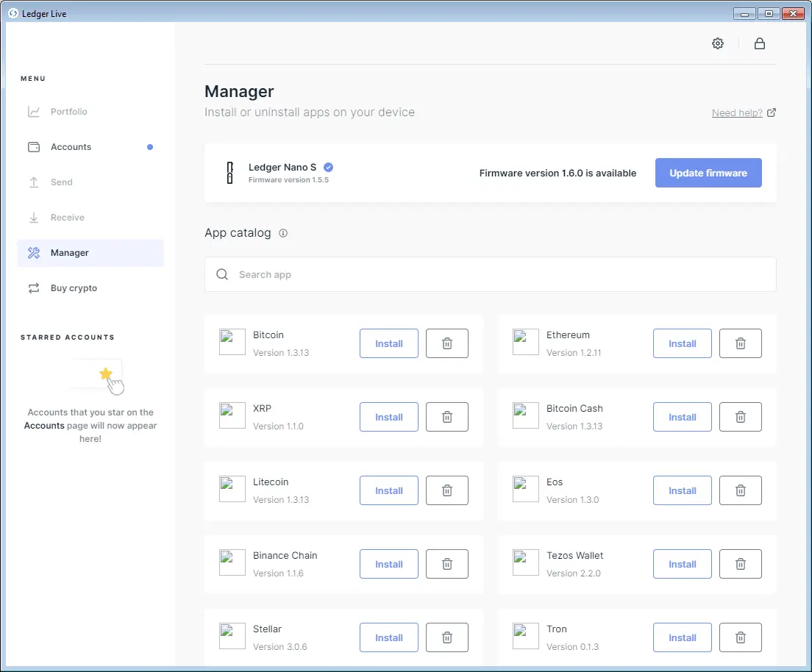
Task: Install the Tezos Wallet app
Action: tap(682, 564)
